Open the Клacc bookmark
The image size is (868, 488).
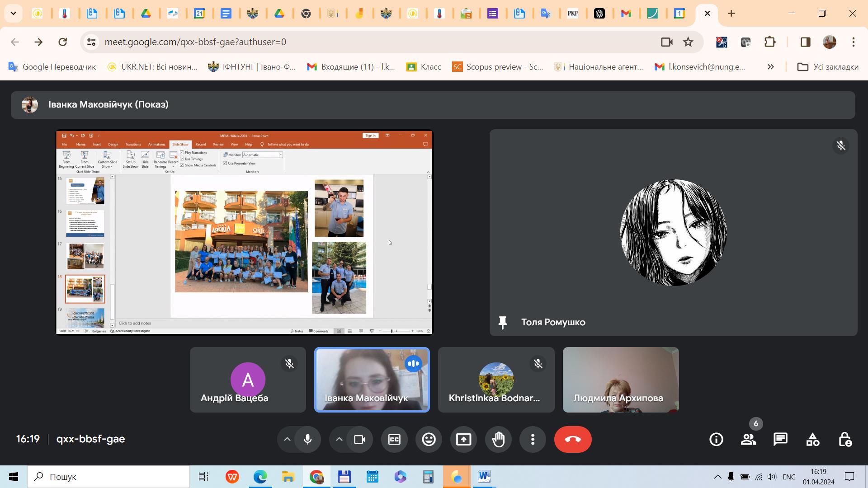click(424, 67)
